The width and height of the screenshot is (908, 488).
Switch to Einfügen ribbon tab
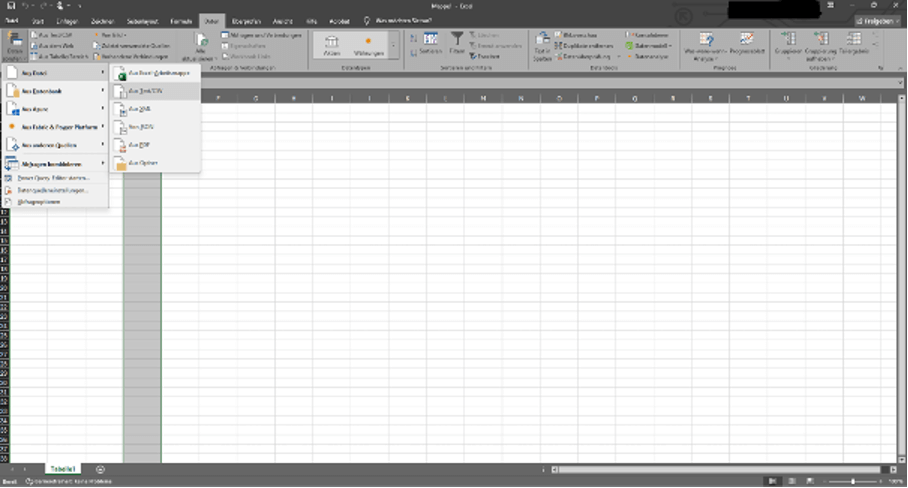tap(67, 21)
